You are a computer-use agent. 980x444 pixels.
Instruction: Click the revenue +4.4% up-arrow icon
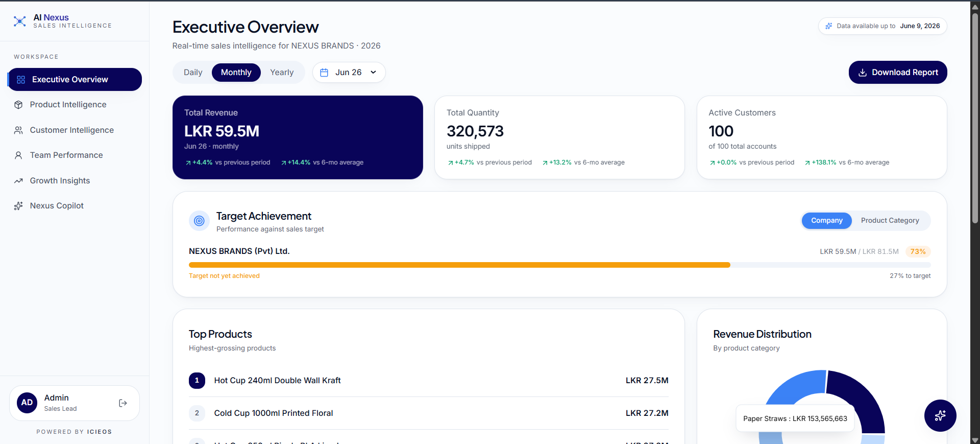[x=188, y=163]
